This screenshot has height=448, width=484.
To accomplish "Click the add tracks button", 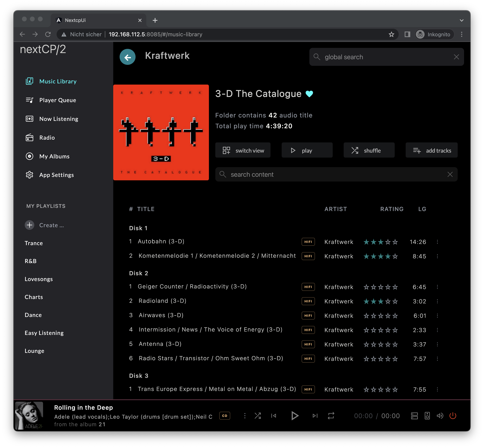I will pyautogui.click(x=431, y=150).
